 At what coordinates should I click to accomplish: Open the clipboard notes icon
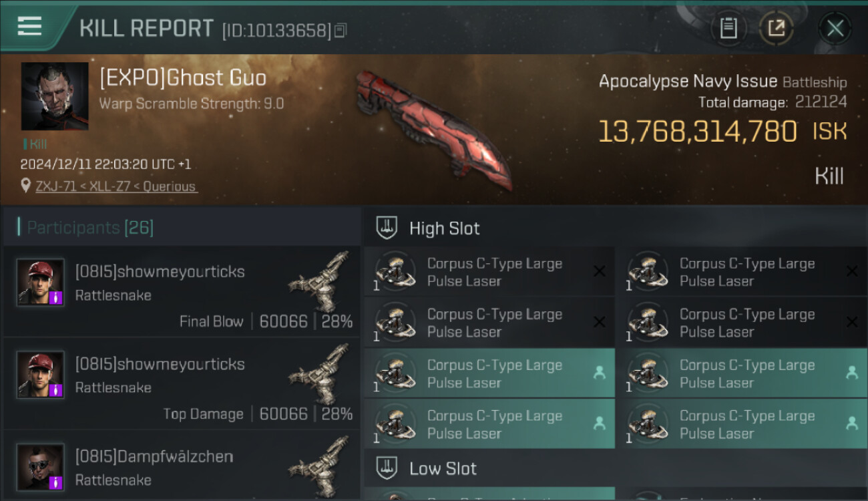[728, 28]
